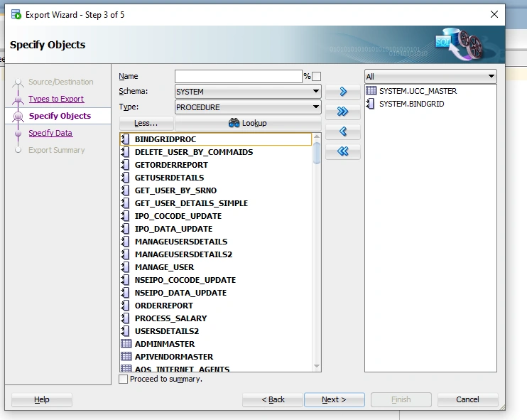Viewport: 527px width, 420px height.
Task: Click the table icon beside SYSTEM.UCC_MASTER
Action: [x=371, y=90]
